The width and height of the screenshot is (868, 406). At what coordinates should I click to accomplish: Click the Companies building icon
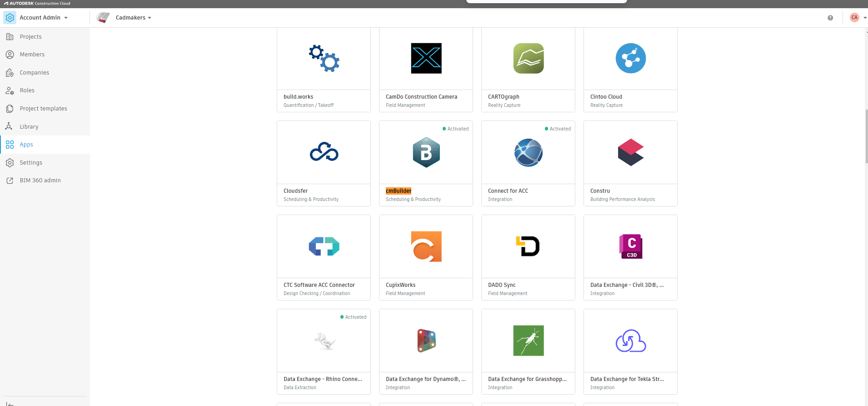tap(10, 73)
